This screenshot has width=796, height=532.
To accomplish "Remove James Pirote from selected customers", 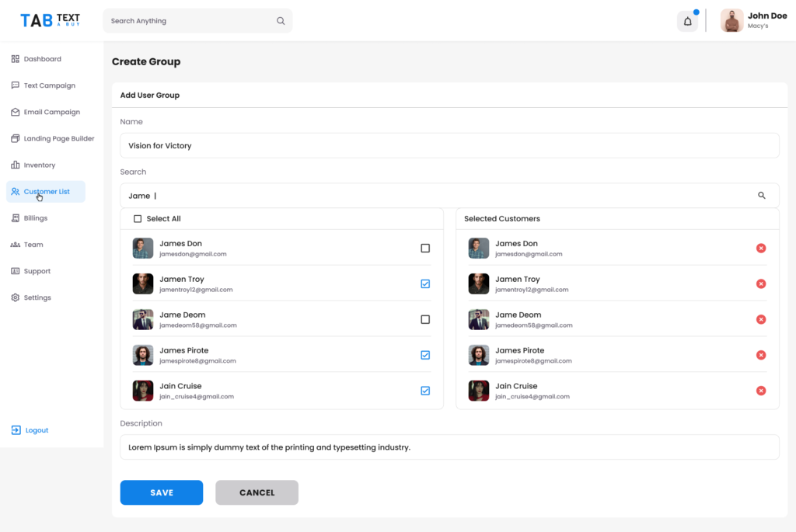I will (761, 355).
